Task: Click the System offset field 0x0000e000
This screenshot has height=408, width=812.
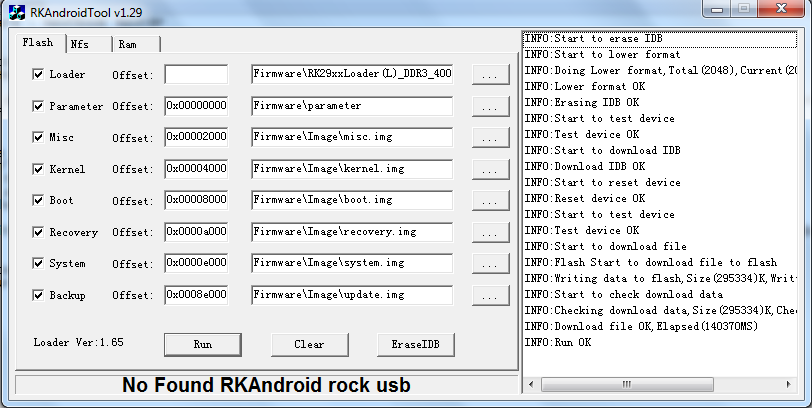Action: (196, 263)
